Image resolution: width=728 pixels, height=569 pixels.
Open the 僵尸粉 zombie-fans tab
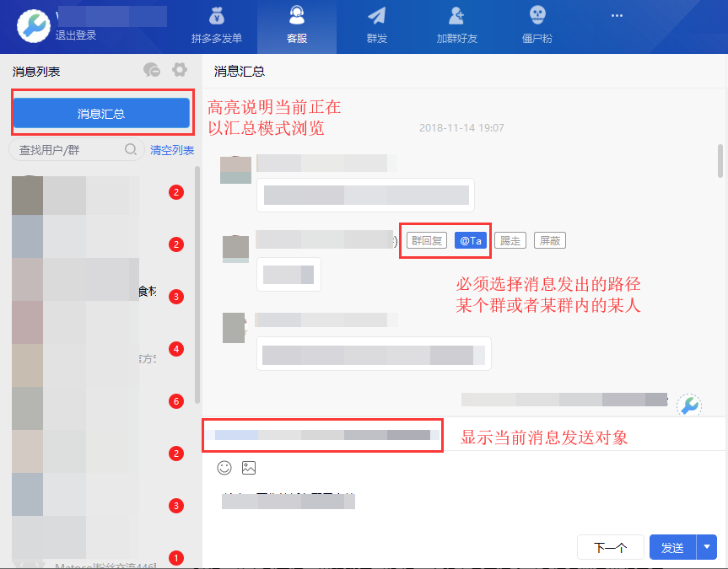pos(537,27)
